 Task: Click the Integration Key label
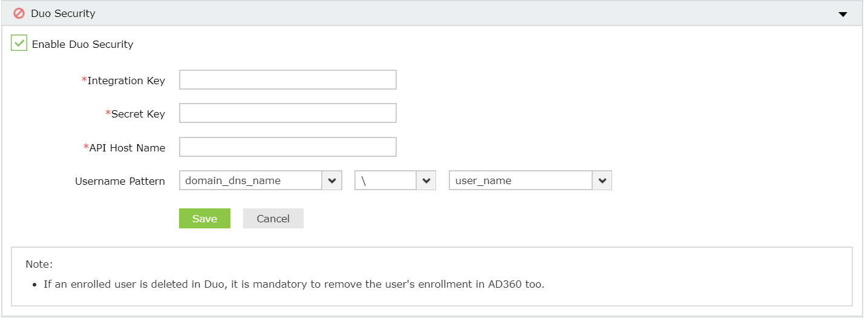tap(126, 81)
